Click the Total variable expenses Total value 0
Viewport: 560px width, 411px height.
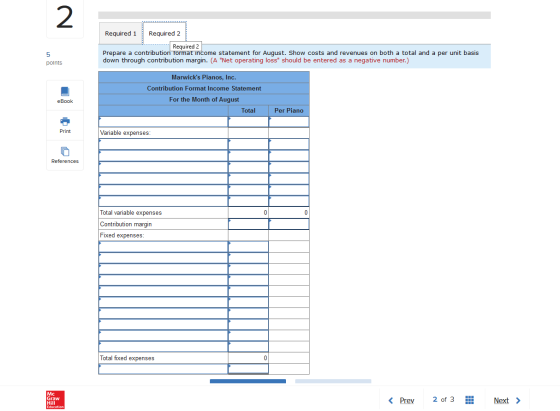click(265, 212)
